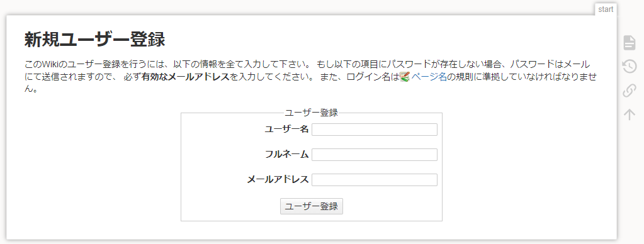This screenshot has width=644, height=244.
Task: Click the 新規ユーザー登録 page heading
Action: pyautogui.click(x=95, y=40)
